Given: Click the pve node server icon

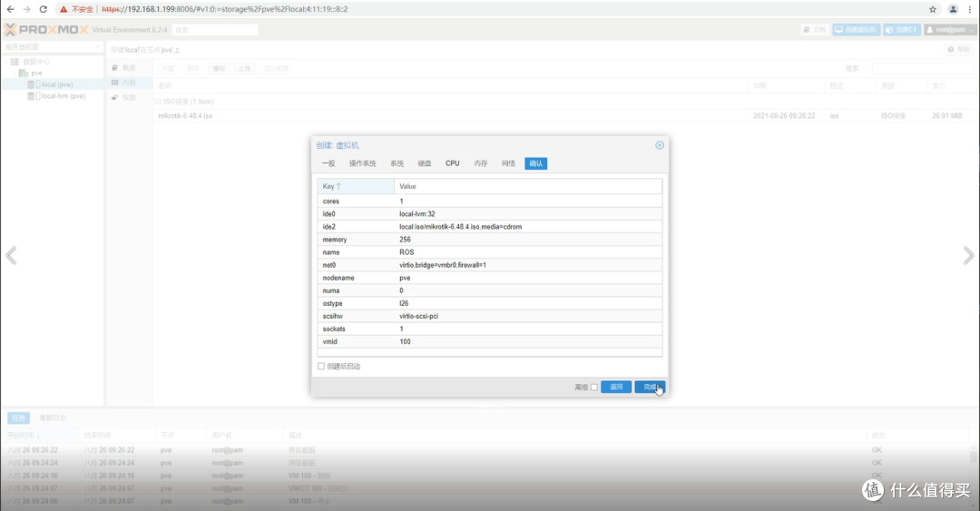Looking at the screenshot, I should (23, 74).
